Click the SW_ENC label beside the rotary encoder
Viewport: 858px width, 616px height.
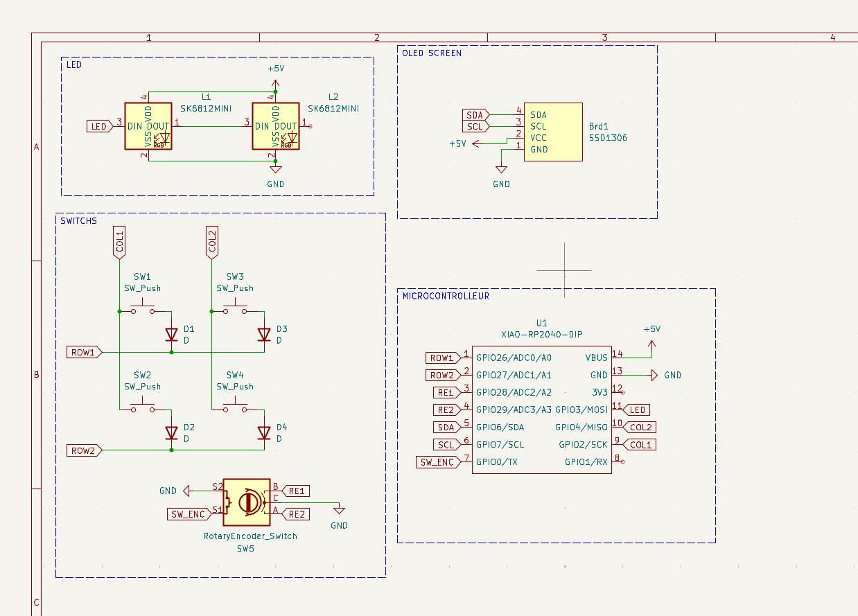point(188,513)
